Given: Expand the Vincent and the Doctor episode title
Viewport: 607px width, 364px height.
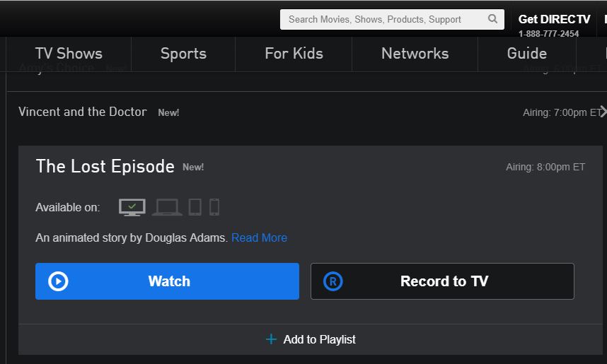Looking at the screenshot, I should (83, 112).
